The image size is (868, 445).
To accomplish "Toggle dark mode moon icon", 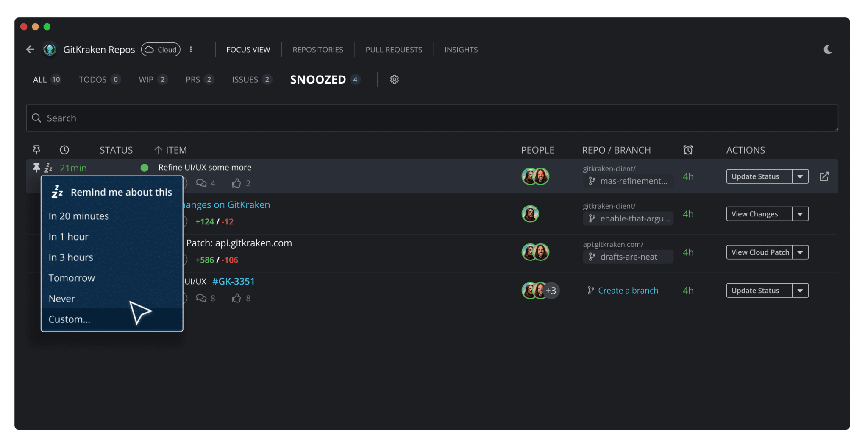I will 828,50.
